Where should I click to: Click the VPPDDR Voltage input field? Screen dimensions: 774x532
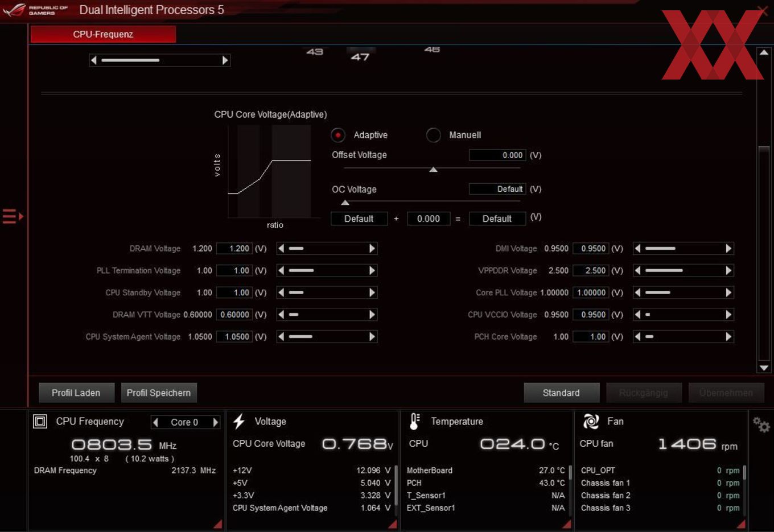591,271
